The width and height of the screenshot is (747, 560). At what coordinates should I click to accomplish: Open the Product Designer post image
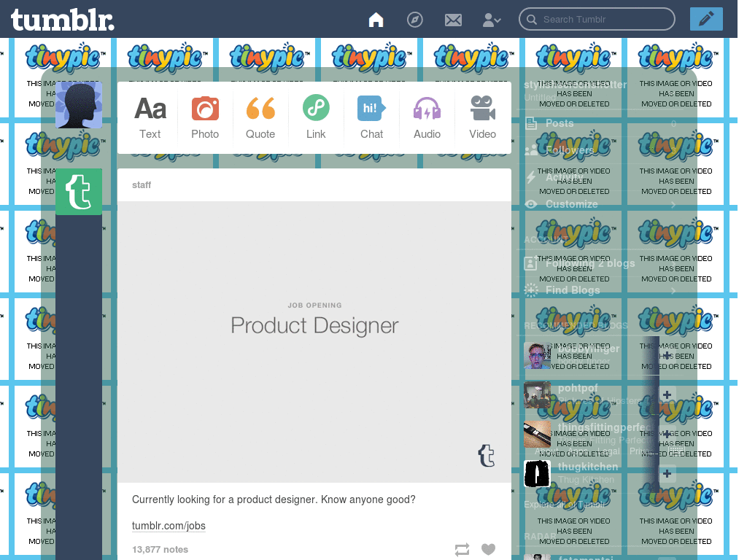(314, 342)
